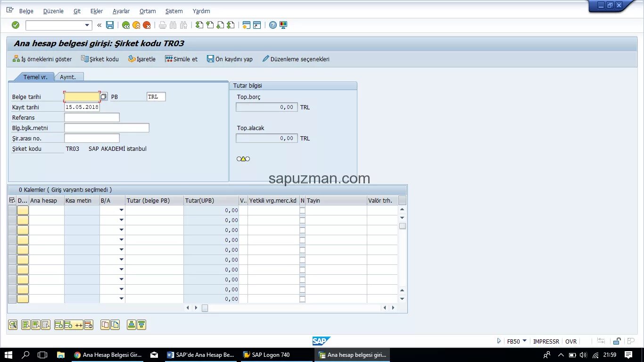Open B/A dropdown in third table row
Viewport: 644px width, 362px height.
(x=121, y=230)
